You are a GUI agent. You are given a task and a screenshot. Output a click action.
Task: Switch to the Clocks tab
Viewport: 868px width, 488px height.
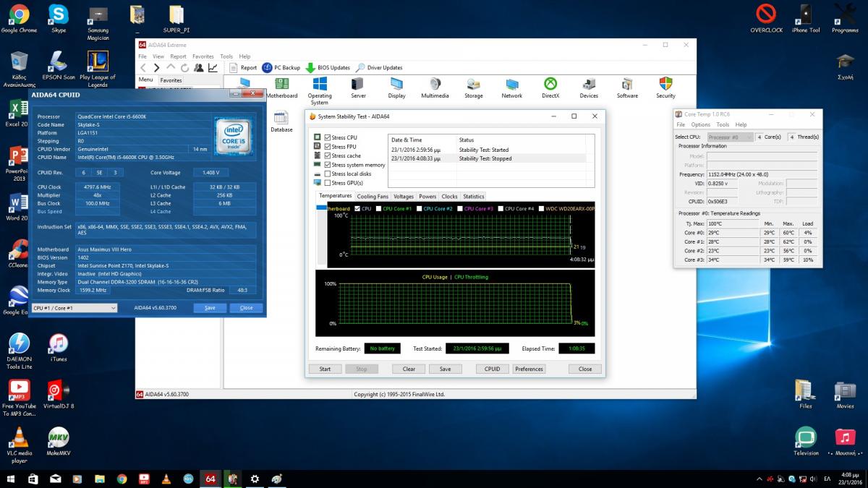click(449, 197)
